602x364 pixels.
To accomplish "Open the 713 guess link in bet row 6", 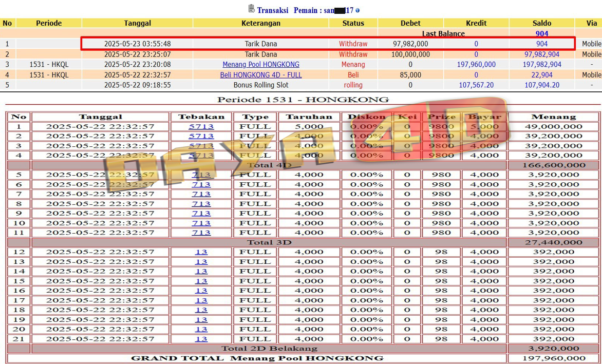I will tap(201, 184).
